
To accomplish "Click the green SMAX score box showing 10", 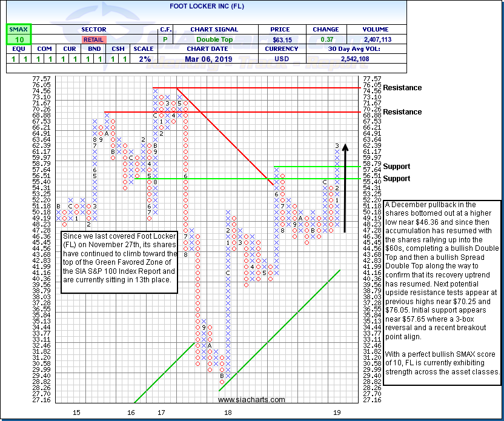I will tap(18, 39).
